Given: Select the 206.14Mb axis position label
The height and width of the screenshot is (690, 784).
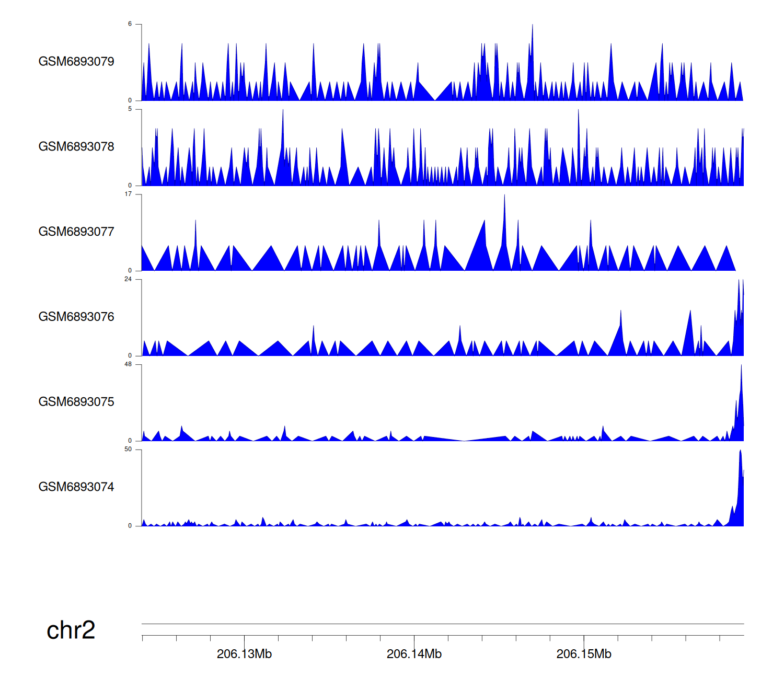Looking at the screenshot, I should pos(414,654).
